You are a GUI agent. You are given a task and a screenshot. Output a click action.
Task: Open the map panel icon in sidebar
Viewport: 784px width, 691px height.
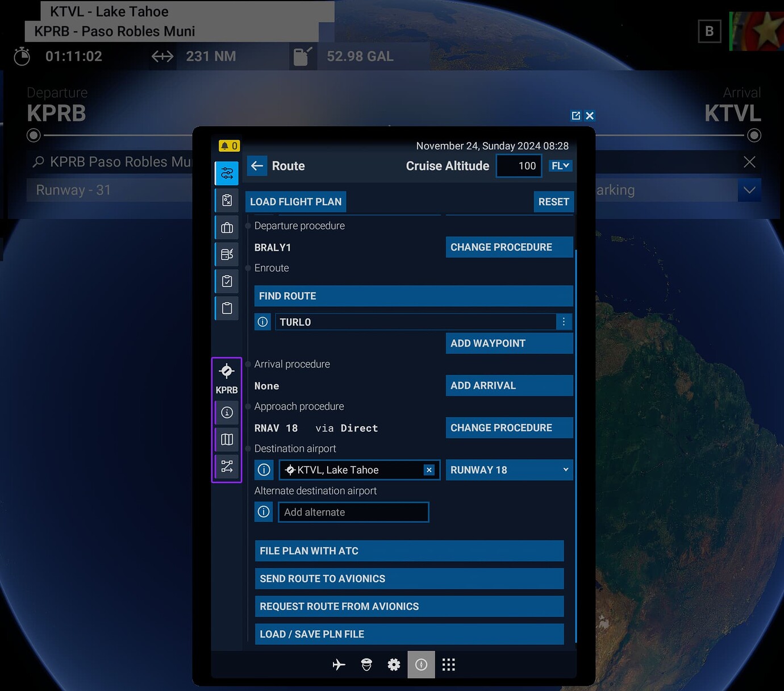coord(227,439)
